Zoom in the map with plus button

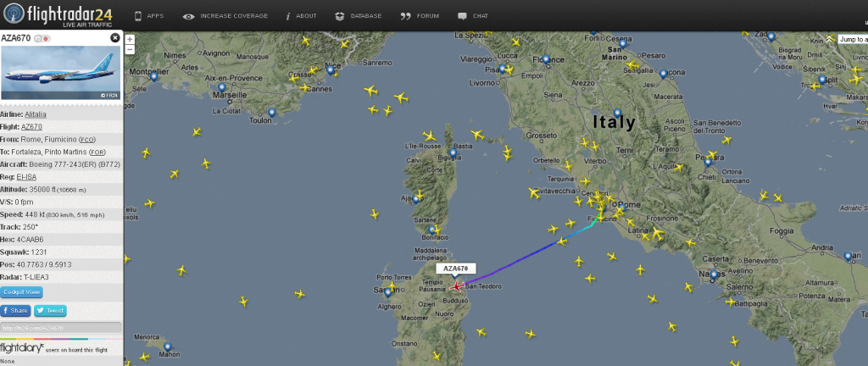click(x=130, y=40)
